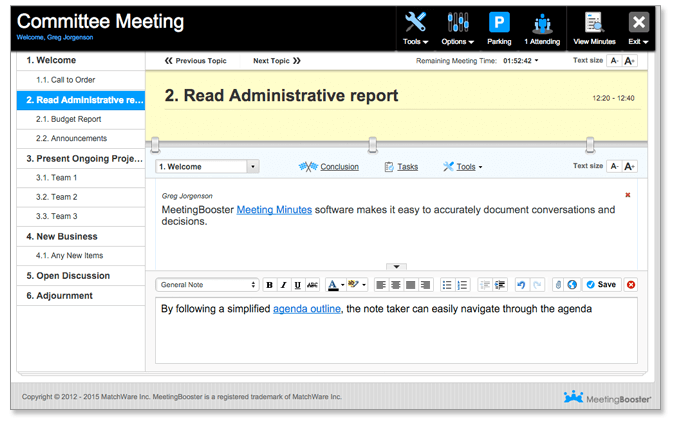Increase text size in notes panel toolbar
Image resolution: width=673 pixels, height=428 pixels.
[630, 166]
